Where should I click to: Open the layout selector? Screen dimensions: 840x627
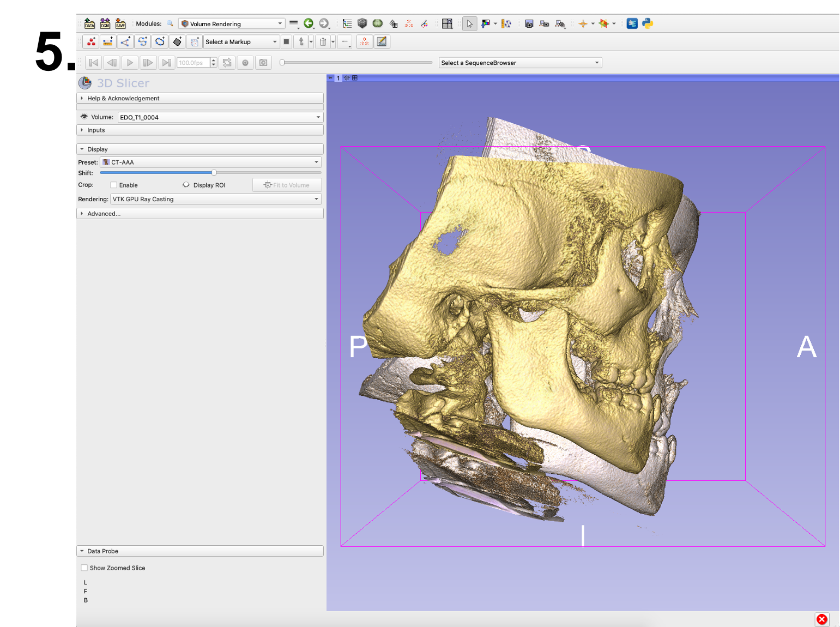[x=447, y=23]
